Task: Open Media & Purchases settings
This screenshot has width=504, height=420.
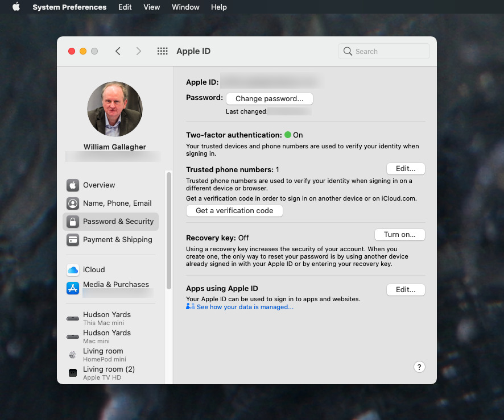Action: pos(116,284)
